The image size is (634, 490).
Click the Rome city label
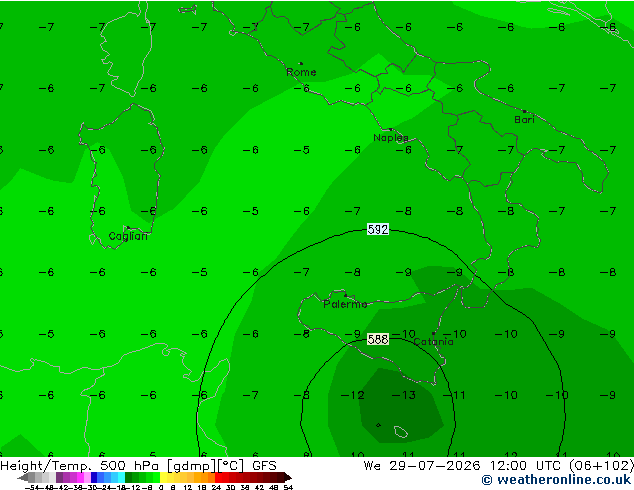click(301, 72)
